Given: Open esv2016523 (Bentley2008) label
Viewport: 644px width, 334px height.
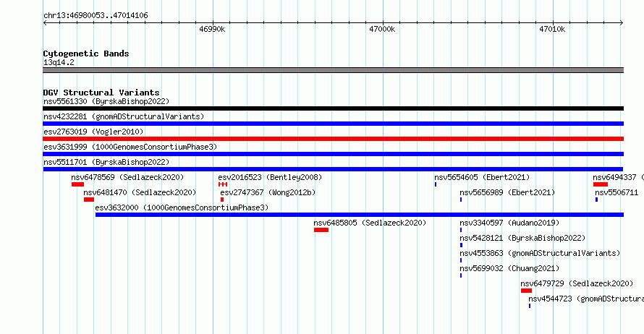Looking at the screenshot, I should (270, 177).
